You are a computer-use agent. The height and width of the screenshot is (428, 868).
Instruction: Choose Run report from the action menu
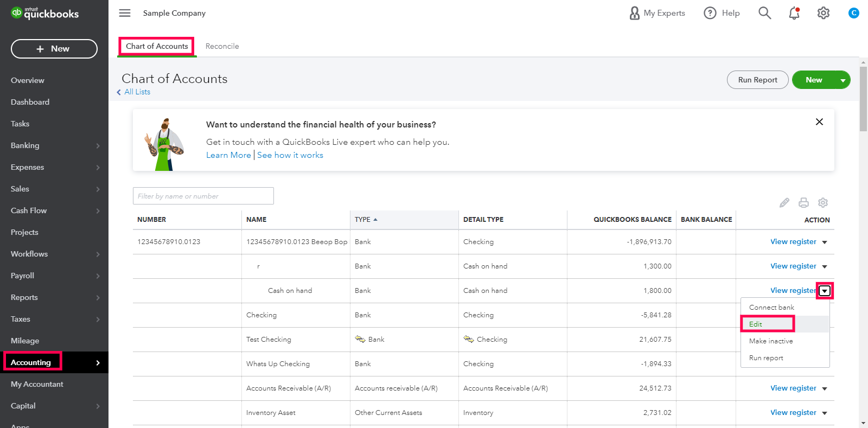785,357
